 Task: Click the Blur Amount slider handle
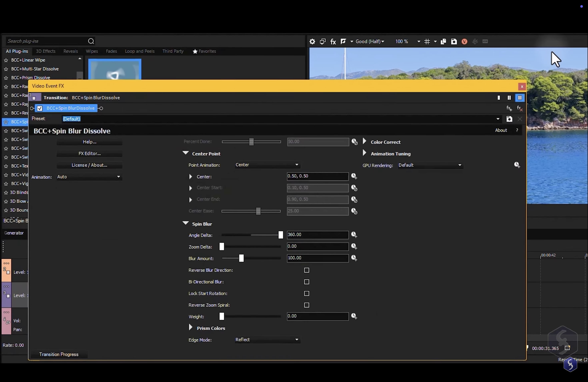241,258
